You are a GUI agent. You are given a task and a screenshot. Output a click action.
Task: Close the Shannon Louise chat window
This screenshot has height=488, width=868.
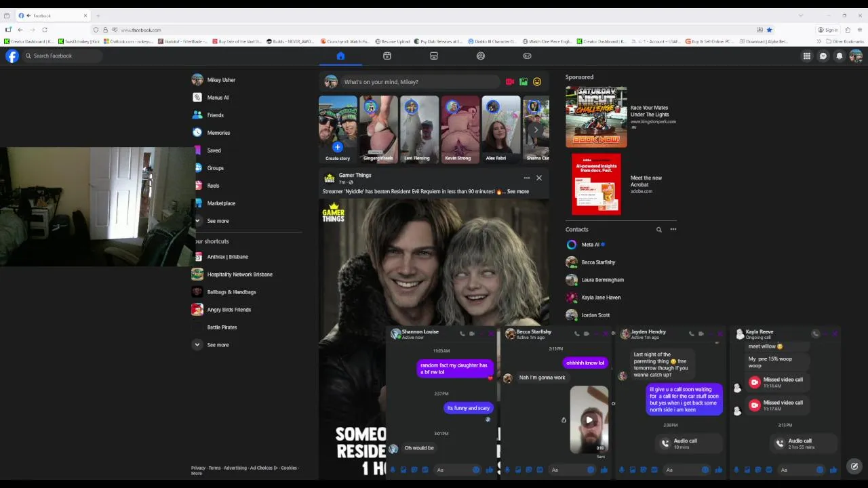(491, 334)
